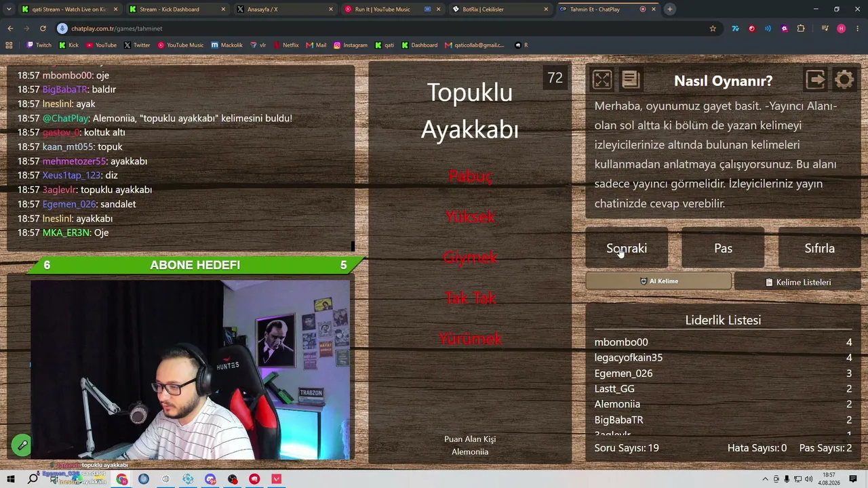This screenshot has width=868, height=488.
Task: Open the browser extensions puzzle icon
Action: pos(801,28)
